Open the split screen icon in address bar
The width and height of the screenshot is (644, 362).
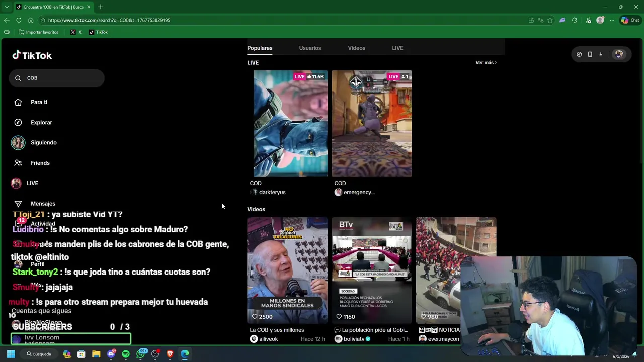pos(531,20)
